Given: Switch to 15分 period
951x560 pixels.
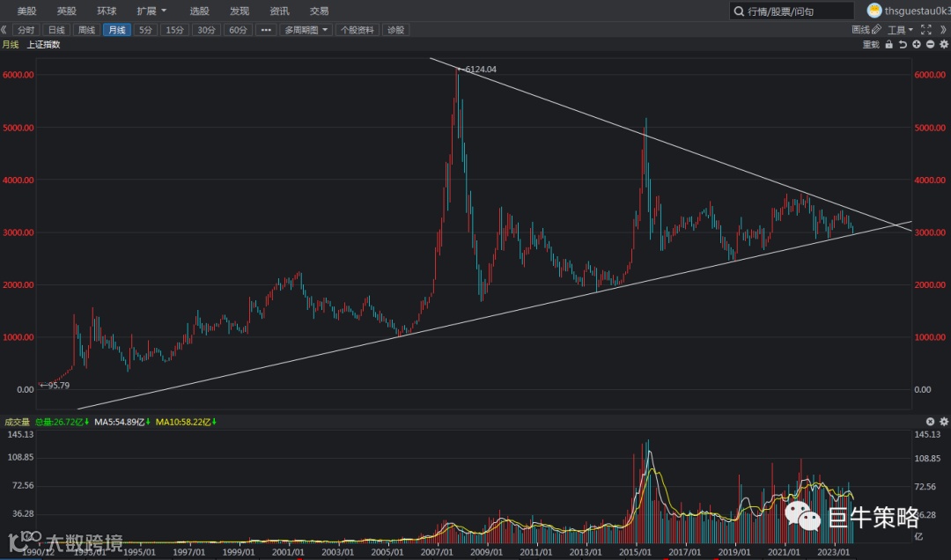Looking at the screenshot, I should [x=174, y=30].
